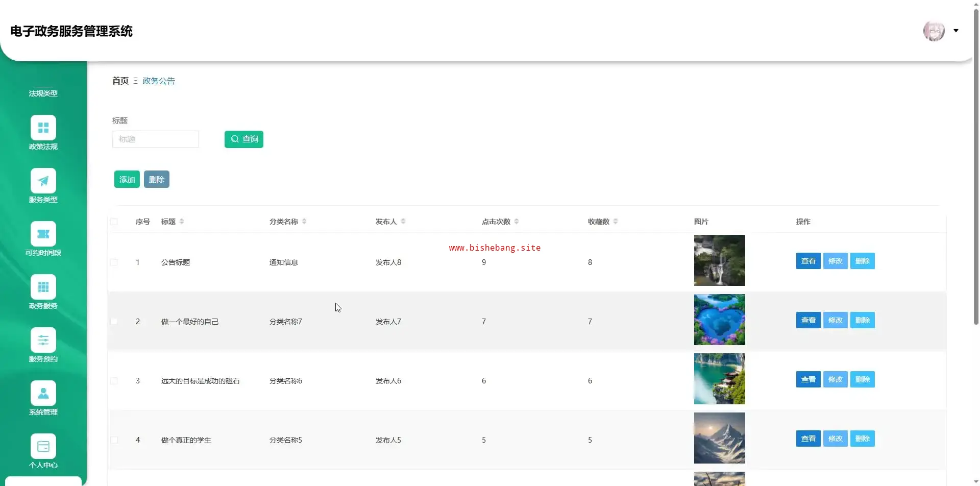Open the 个人中心 card icon

43,446
